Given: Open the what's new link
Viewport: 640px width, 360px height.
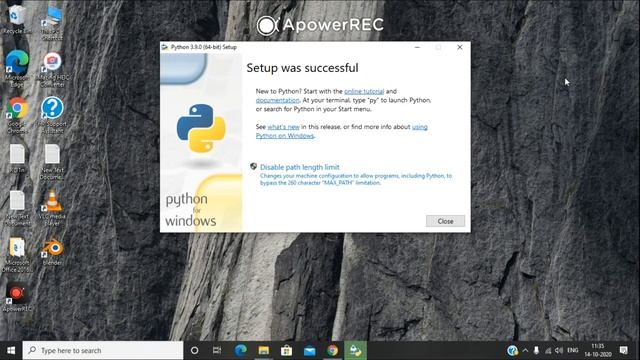Looking at the screenshot, I should pyautogui.click(x=283, y=127).
